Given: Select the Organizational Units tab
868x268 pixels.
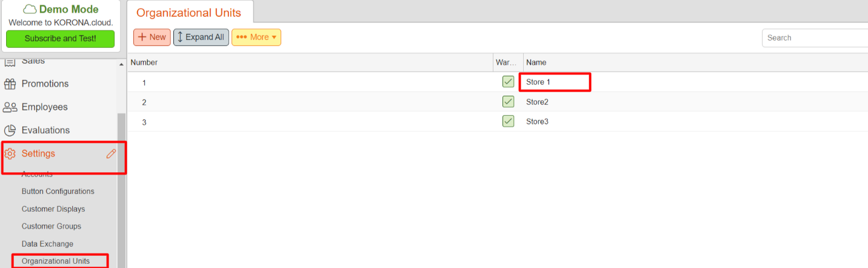Looking at the screenshot, I should 189,13.
